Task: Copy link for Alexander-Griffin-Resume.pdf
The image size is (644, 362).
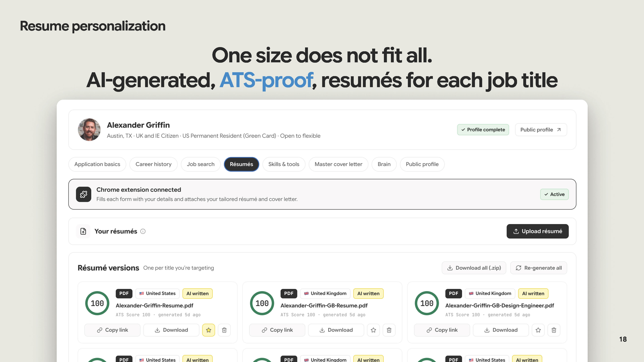Action: pos(112,330)
